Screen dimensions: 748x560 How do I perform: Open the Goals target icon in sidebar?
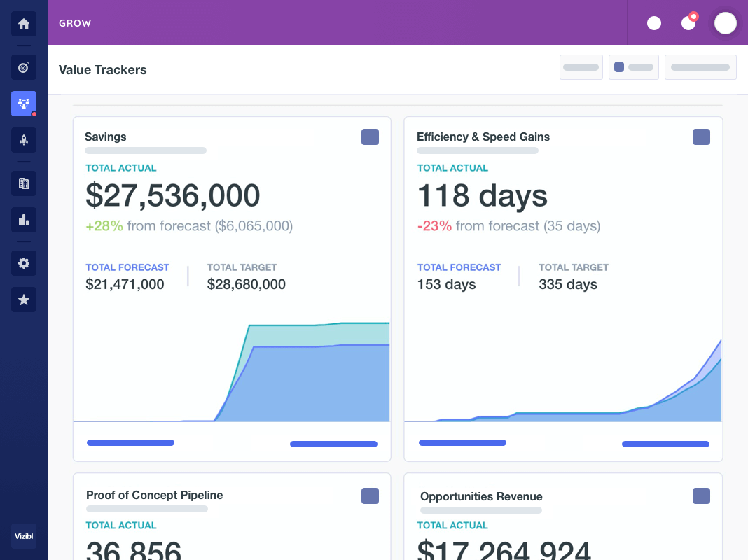tap(23, 67)
